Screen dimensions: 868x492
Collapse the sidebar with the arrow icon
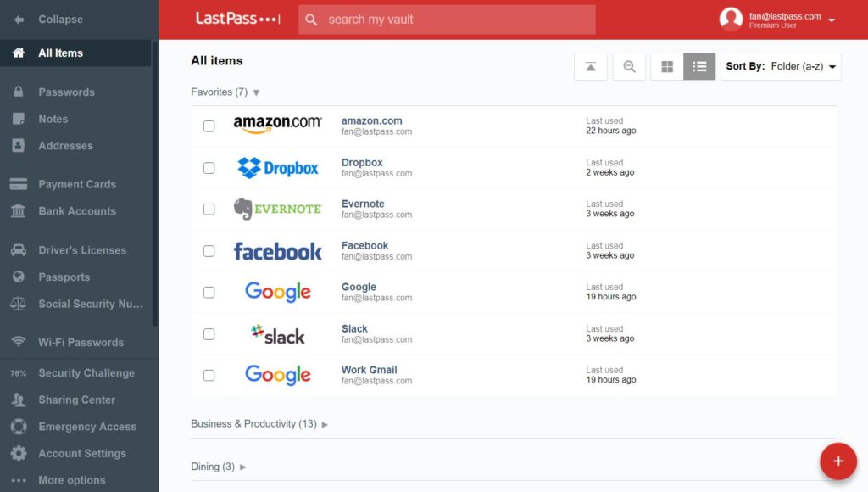tap(19, 20)
